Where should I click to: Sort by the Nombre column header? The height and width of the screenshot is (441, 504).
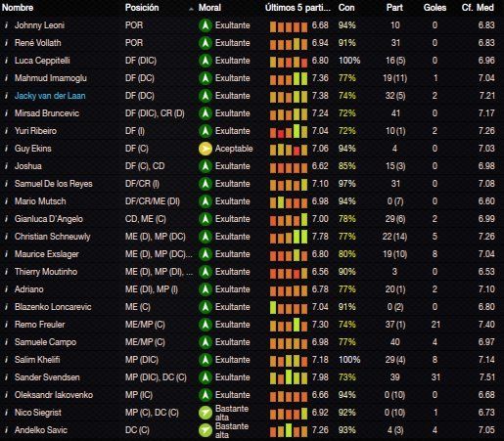tap(18, 8)
